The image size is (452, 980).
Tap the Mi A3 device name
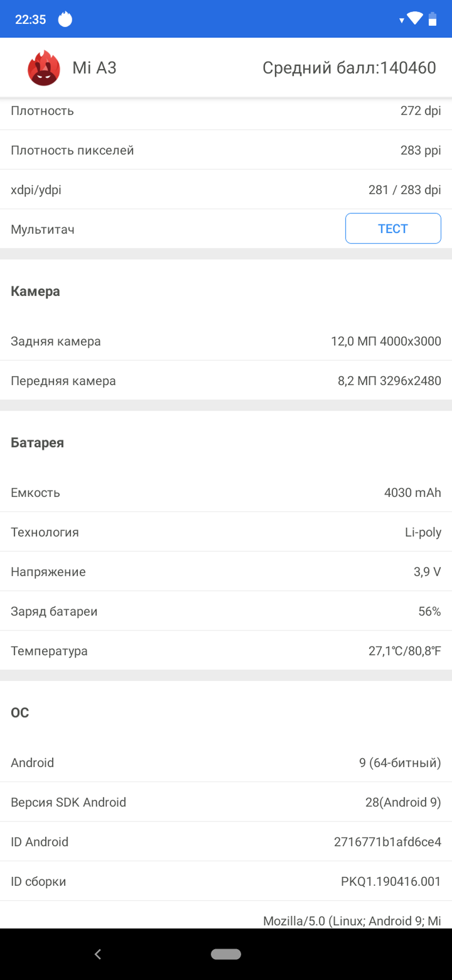94,68
